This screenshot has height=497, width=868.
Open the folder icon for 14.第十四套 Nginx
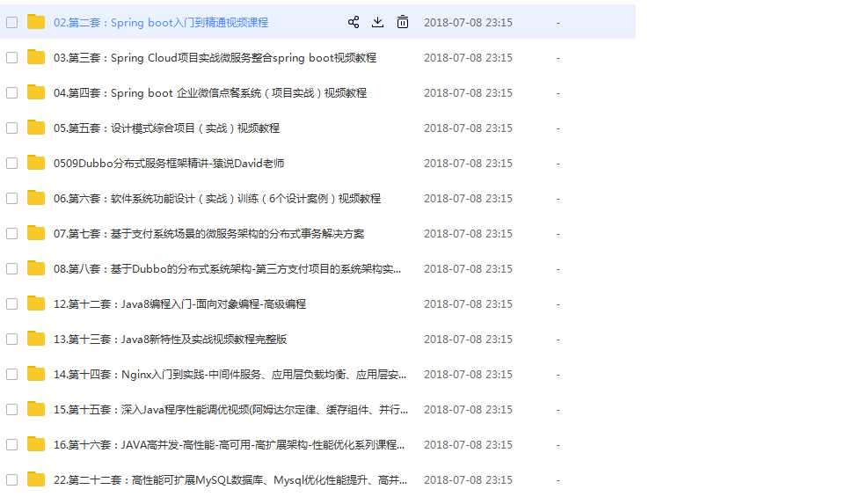pos(36,374)
